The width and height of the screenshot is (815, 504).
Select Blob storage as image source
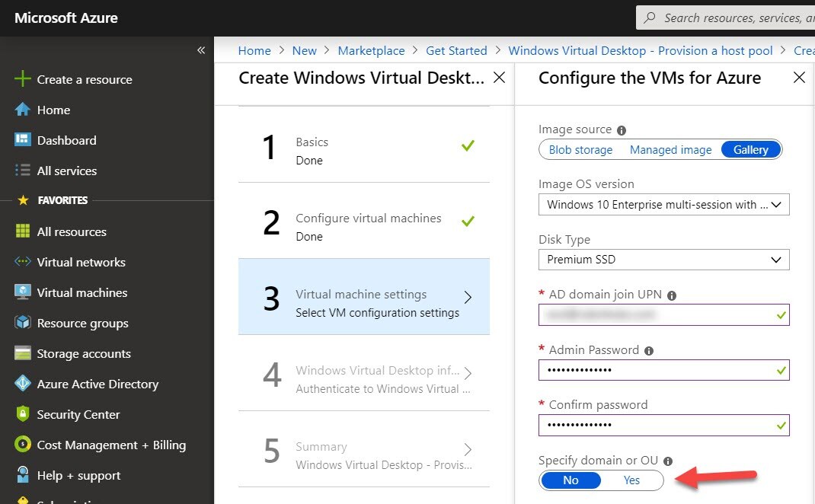coord(580,150)
